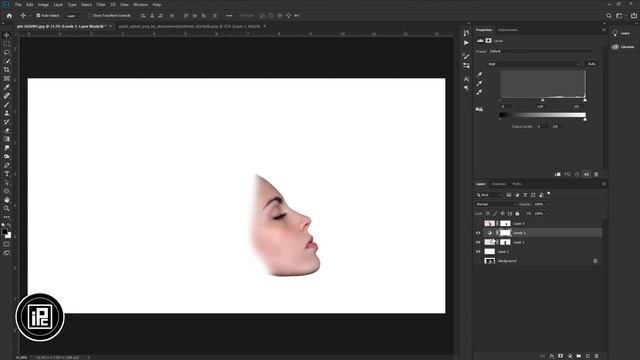640x360 pixels.
Task: Add a layer mask from Layers panel footer
Action: (560, 356)
